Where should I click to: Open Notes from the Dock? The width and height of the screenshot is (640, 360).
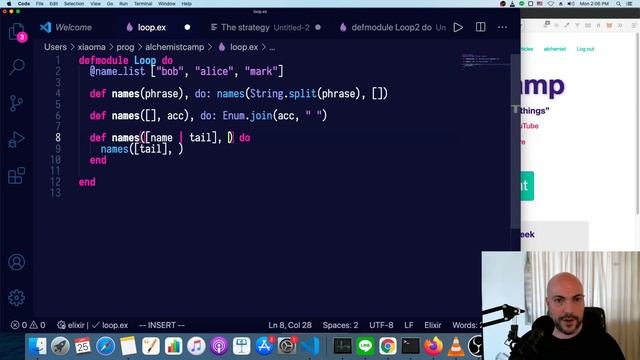(x=128, y=346)
